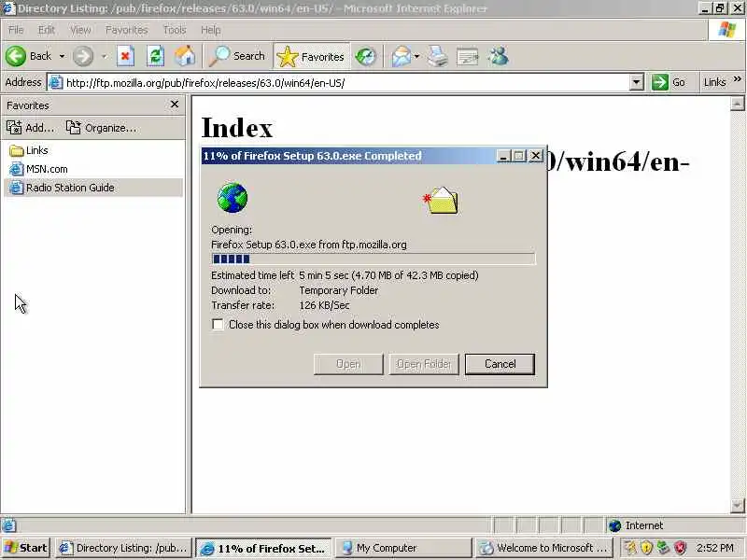Click the Go button
This screenshot has width=747, height=560.
tap(669, 82)
